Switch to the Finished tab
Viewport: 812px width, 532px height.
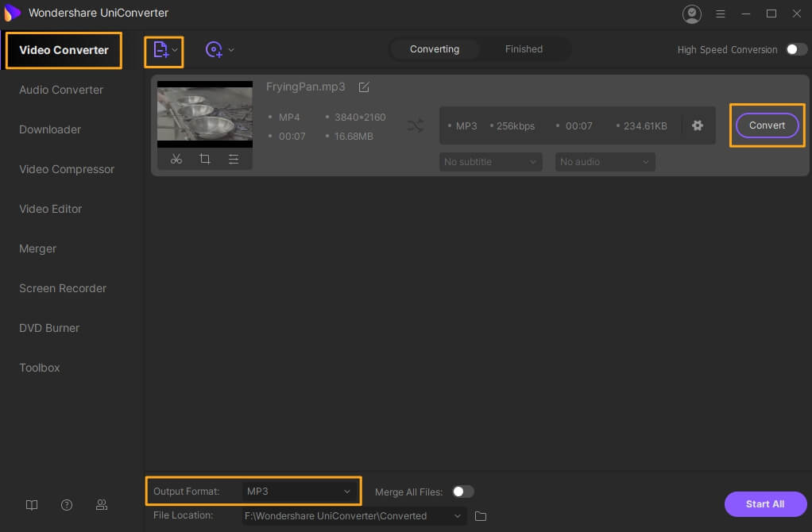[524, 49]
